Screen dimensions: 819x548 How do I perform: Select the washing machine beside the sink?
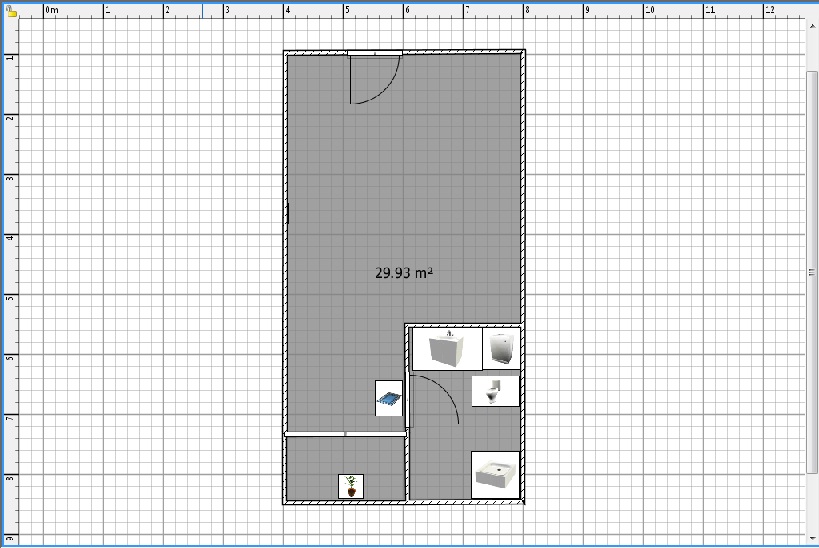point(501,348)
